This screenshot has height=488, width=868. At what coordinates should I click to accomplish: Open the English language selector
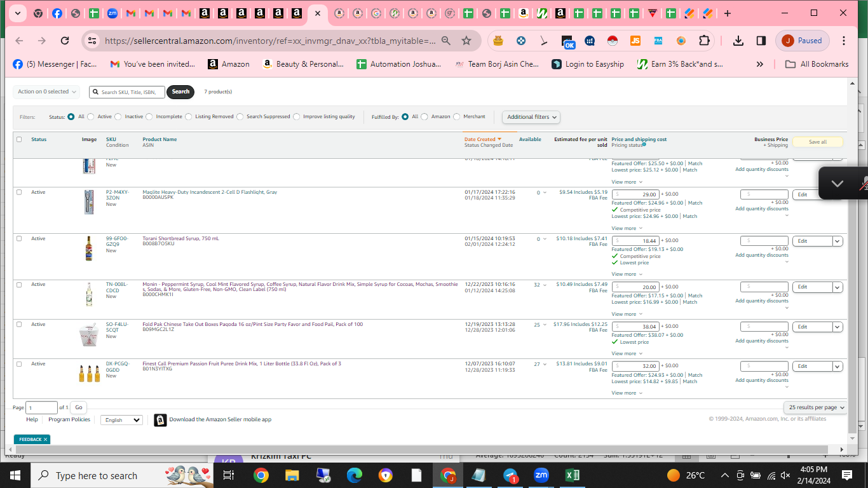click(121, 420)
